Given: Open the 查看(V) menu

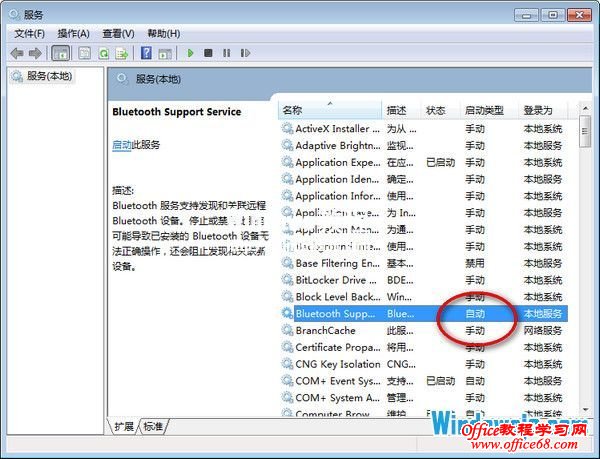Looking at the screenshot, I should pyautogui.click(x=118, y=34).
